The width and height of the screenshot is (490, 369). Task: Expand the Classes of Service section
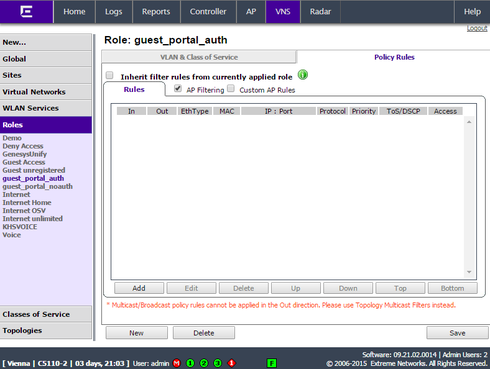(x=46, y=314)
